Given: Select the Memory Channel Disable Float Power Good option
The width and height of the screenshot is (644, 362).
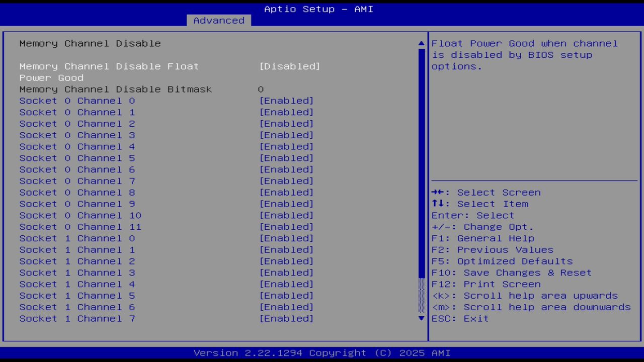Looking at the screenshot, I should tap(109, 66).
